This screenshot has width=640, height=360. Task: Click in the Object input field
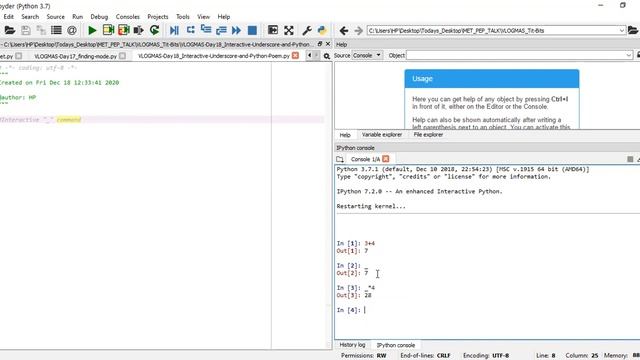[x=516, y=55]
